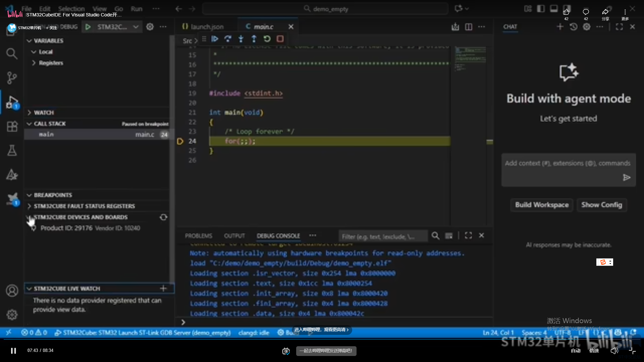Open chat settings gear
Viewport: 644px width, 362px height.
pos(587,27)
